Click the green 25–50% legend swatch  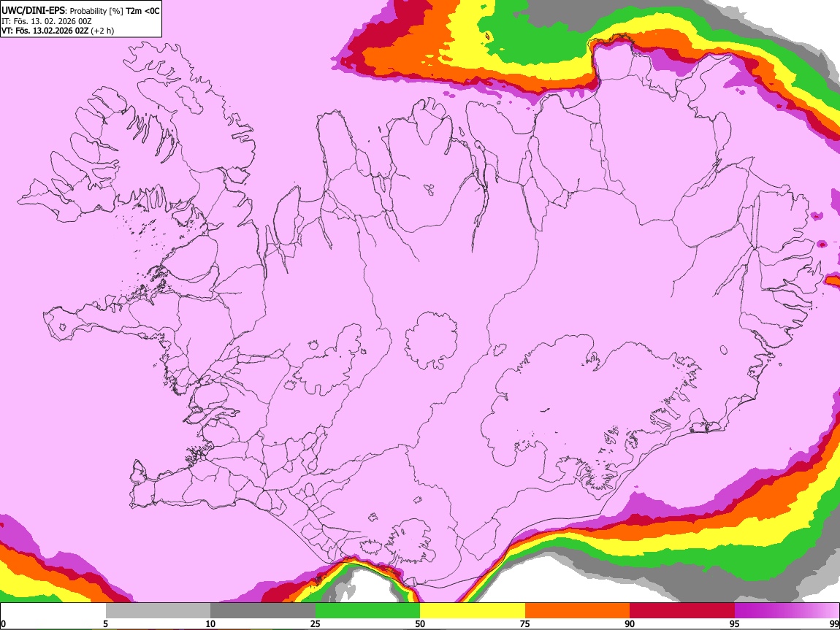tap(367, 611)
